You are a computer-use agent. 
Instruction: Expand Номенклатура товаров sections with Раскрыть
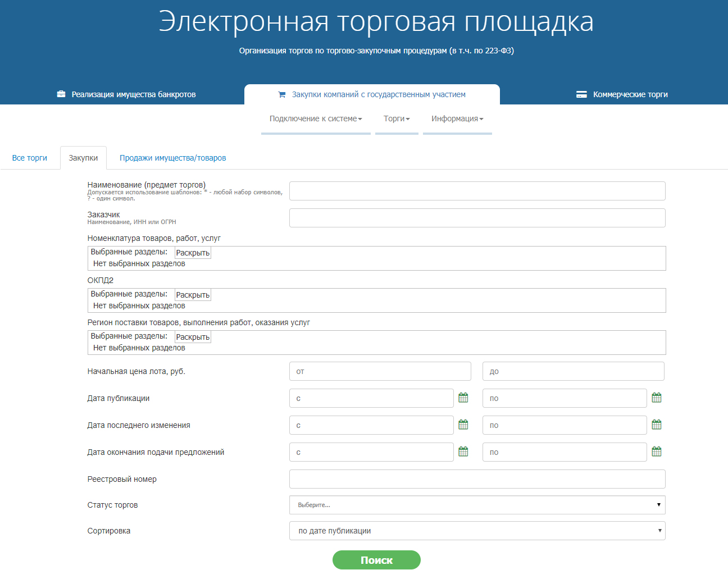(193, 253)
